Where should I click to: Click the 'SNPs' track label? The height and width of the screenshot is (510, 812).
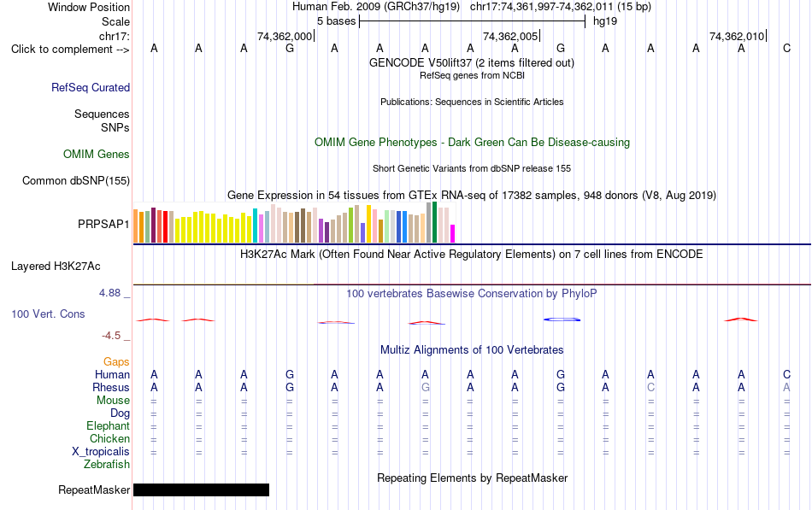coord(115,127)
